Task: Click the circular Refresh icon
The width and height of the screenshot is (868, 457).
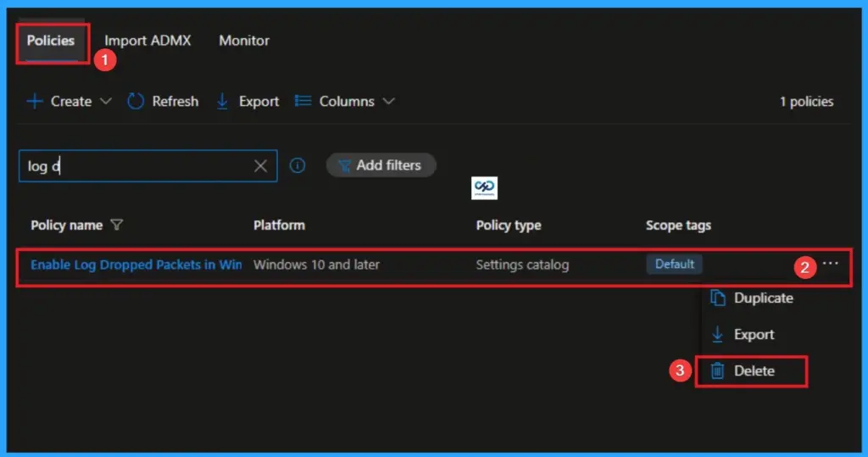Action: [135, 102]
